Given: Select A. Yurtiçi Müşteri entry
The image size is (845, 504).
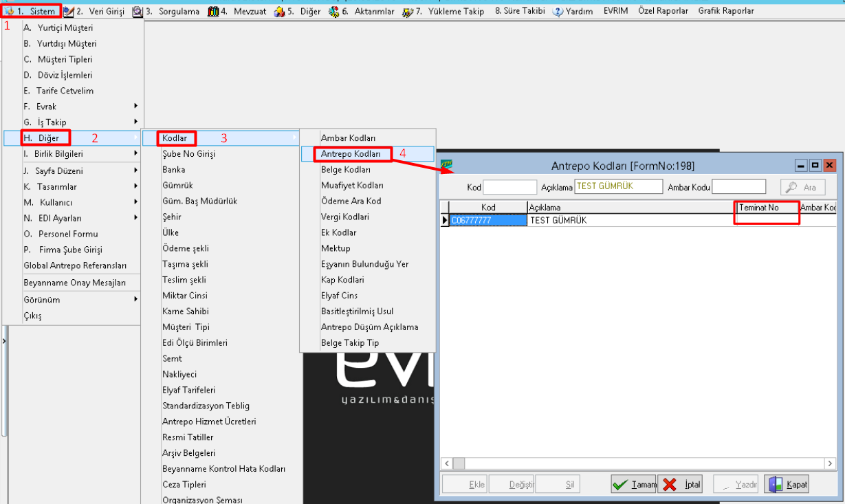Looking at the screenshot, I should [73, 28].
